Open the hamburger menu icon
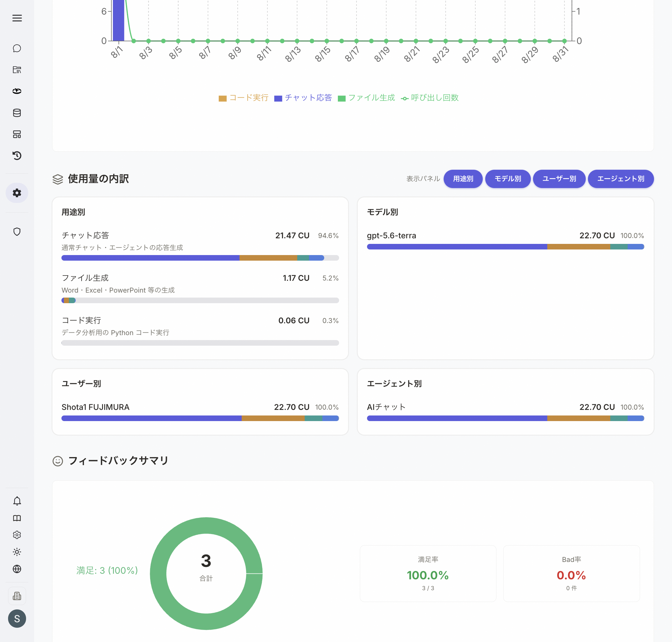 [17, 18]
